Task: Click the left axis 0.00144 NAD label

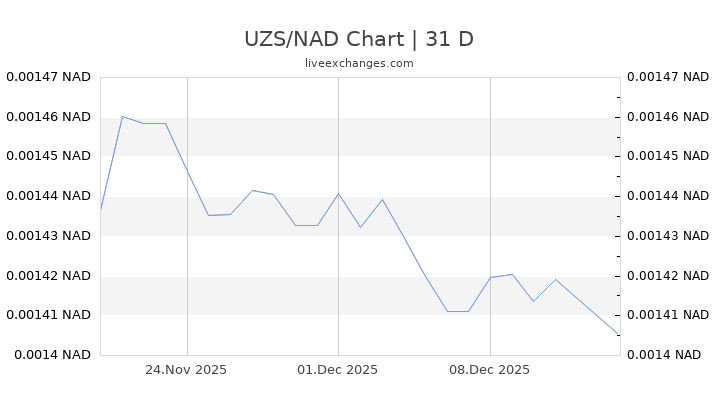Action: (48, 196)
